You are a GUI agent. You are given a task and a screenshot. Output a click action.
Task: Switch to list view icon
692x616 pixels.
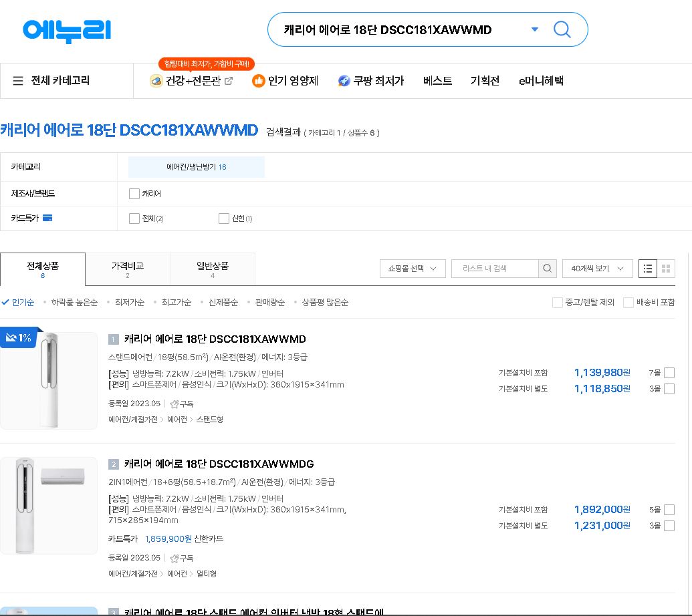click(x=647, y=269)
